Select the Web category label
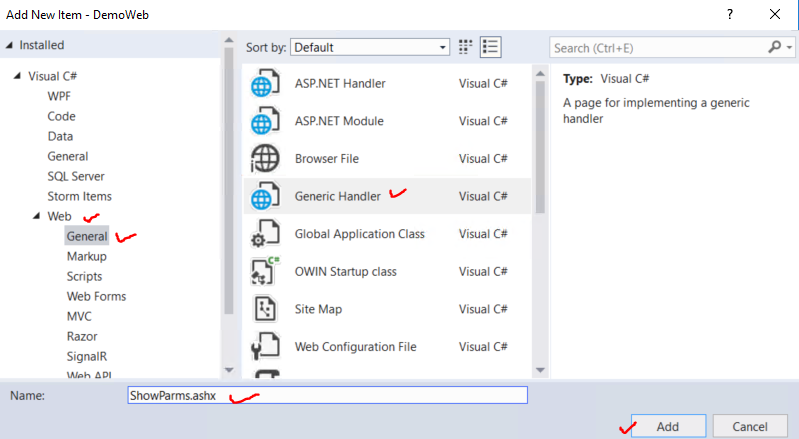The height and width of the screenshot is (439, 799). click(x=60, y=216)
